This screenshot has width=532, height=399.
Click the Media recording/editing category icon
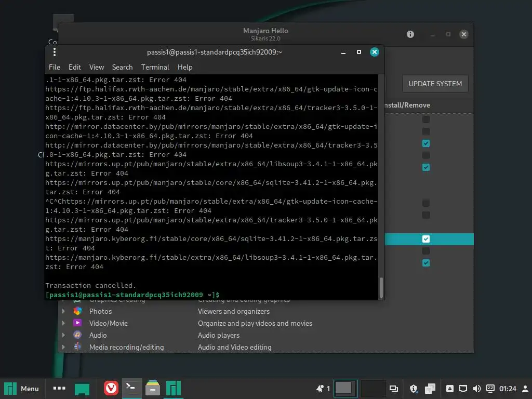pyautogui.click(x=77, y=347)
